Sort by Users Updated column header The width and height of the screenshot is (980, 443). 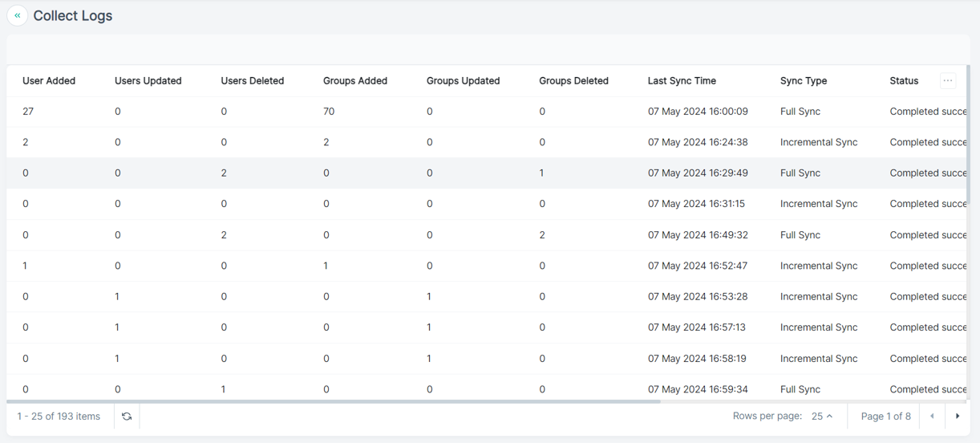pos(148,80)
